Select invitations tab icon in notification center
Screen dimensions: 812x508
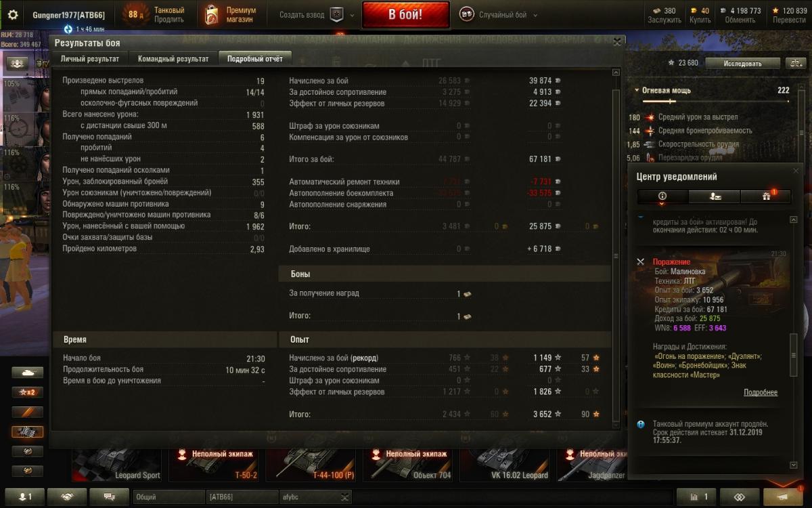[x=714, y=196]
